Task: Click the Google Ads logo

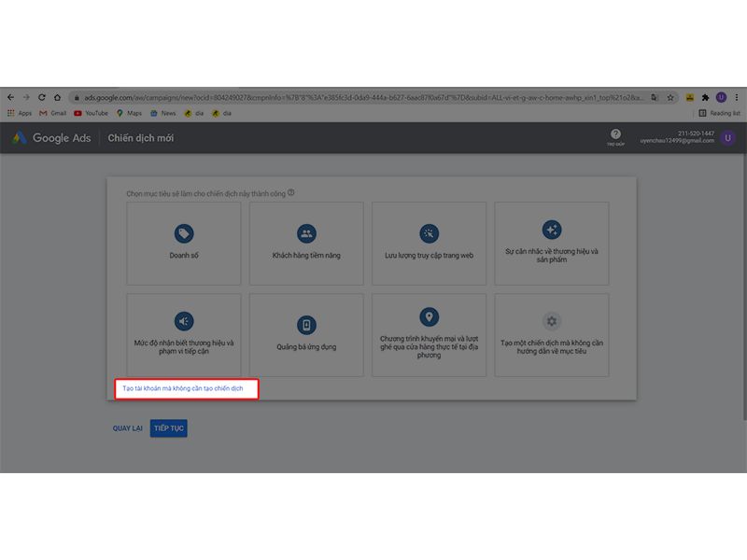Action: tap(51, 138)
